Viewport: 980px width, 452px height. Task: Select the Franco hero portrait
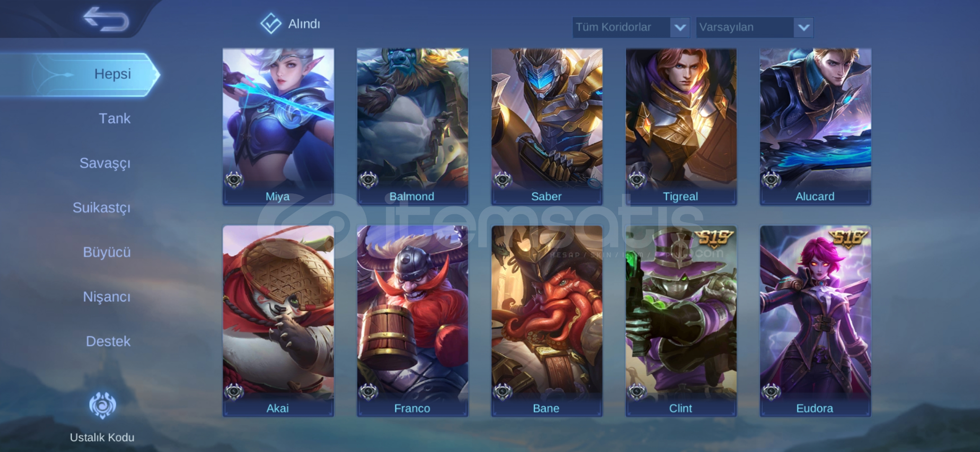(413, 321)
